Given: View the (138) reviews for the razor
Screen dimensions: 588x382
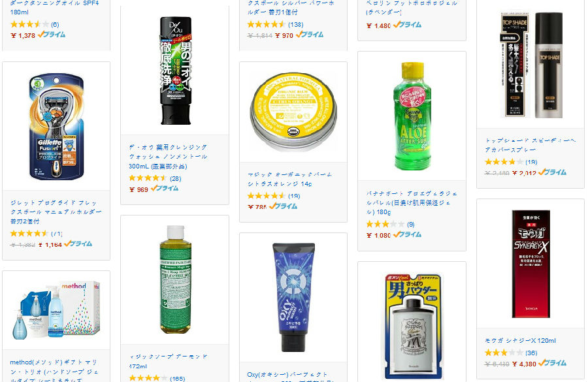Looking at the screenshot, I should pos(295,24).
